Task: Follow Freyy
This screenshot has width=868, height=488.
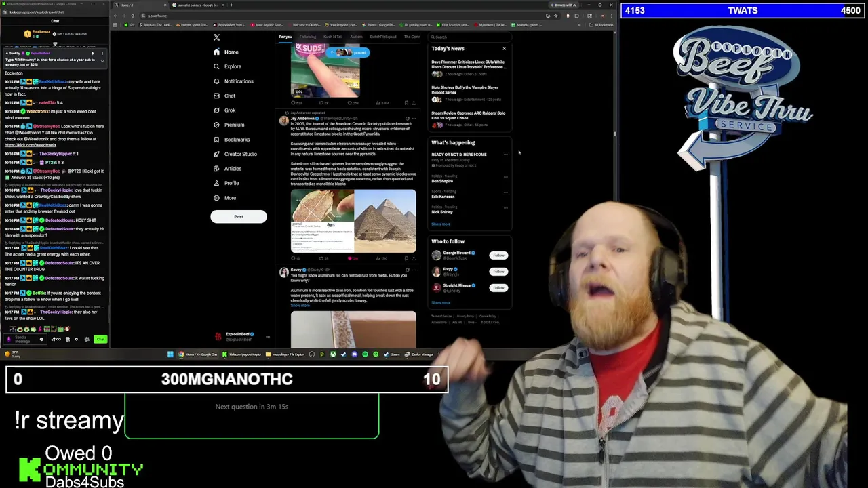Action: coord(498,272)
